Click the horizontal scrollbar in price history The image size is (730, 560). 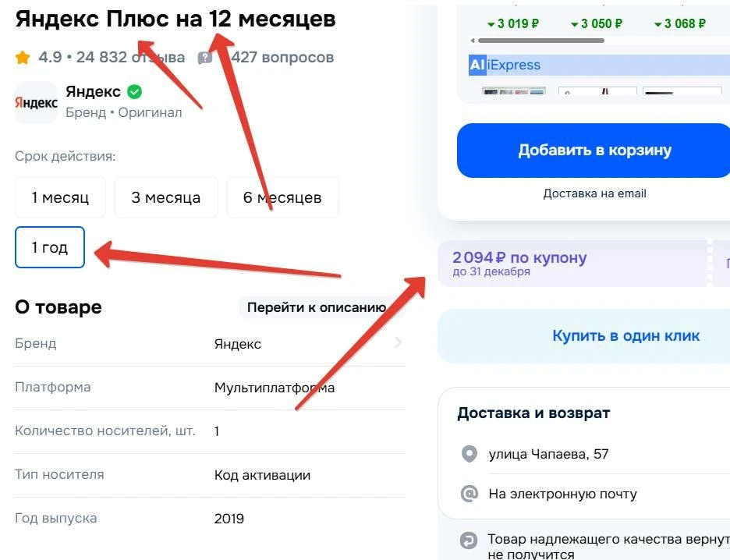(530, 40)
